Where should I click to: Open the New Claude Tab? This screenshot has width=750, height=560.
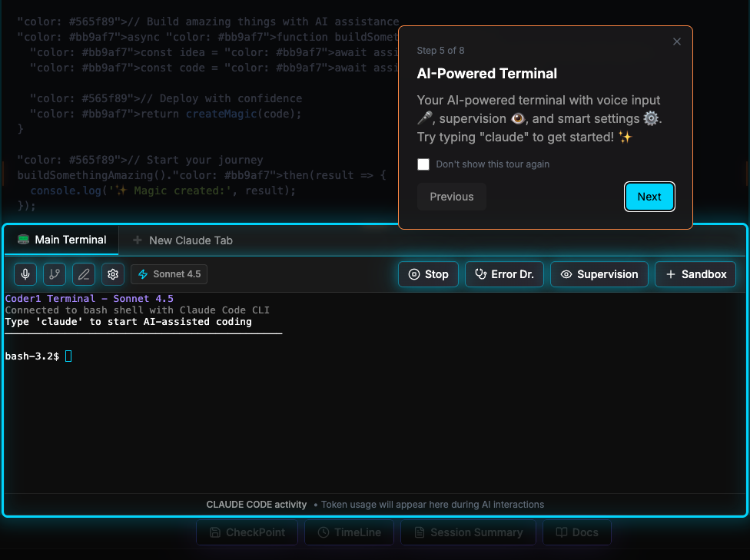tap(182, 240)
